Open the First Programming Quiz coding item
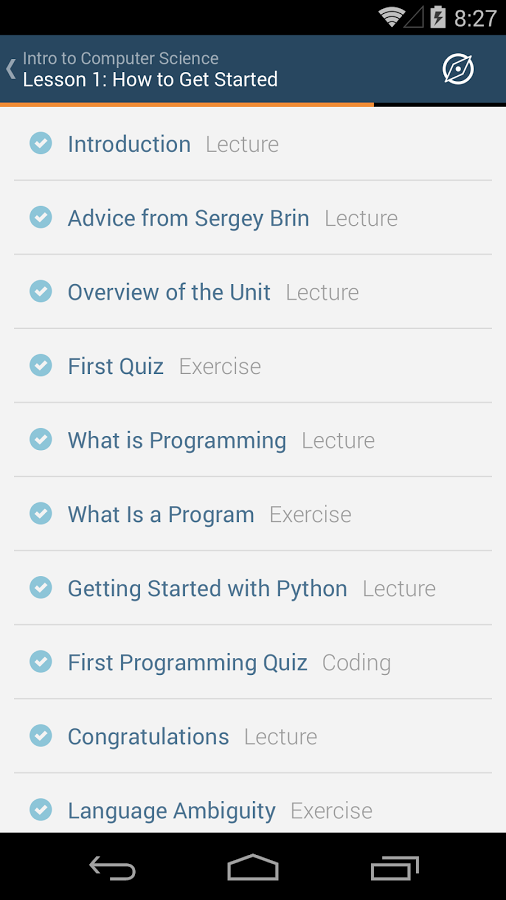 253,662
